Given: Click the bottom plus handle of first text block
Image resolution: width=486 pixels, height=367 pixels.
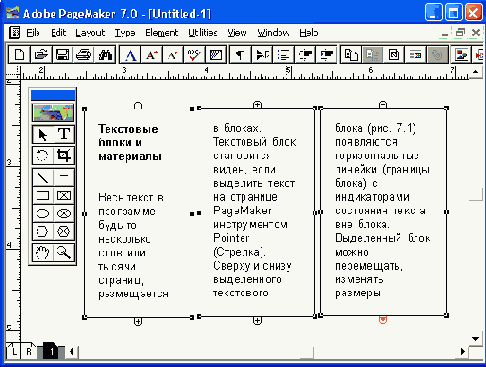Looking at the screenshot, I should (138, 321).
